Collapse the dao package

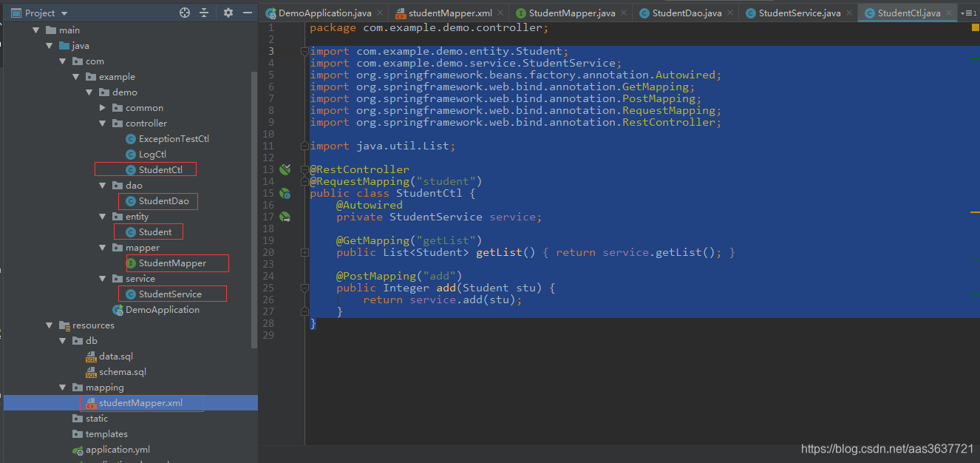point(103,186)
